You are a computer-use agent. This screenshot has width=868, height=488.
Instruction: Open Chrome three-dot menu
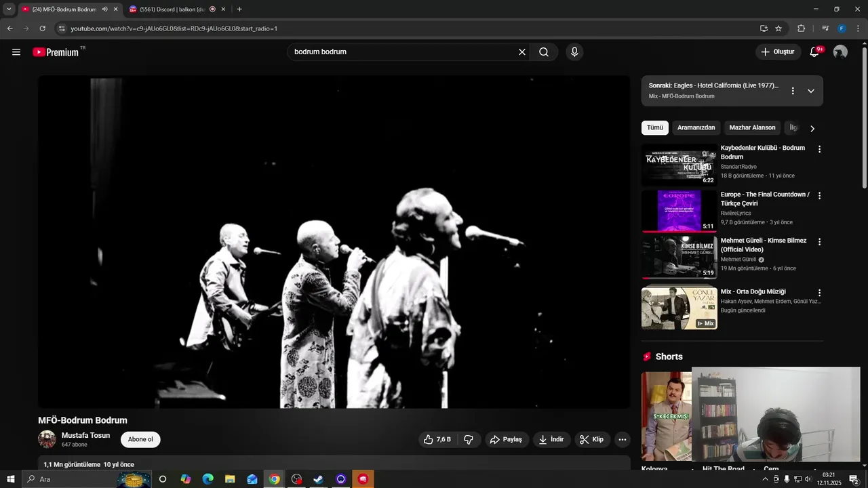click(x=859, y=28)
